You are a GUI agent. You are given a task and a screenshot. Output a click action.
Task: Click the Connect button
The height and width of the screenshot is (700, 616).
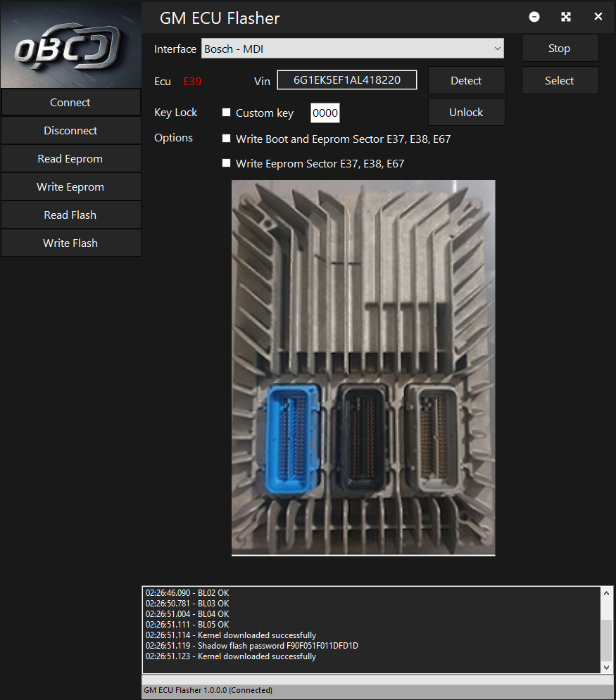70,102
